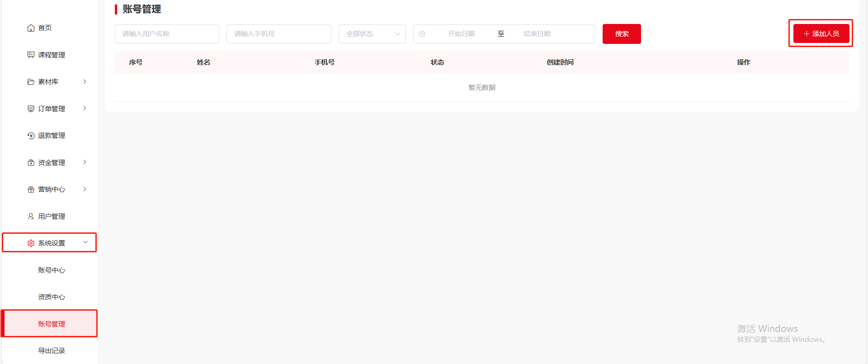Click the 开始日期 date field
This screenshot has width=868, height=364.
[x=461, y=34]
